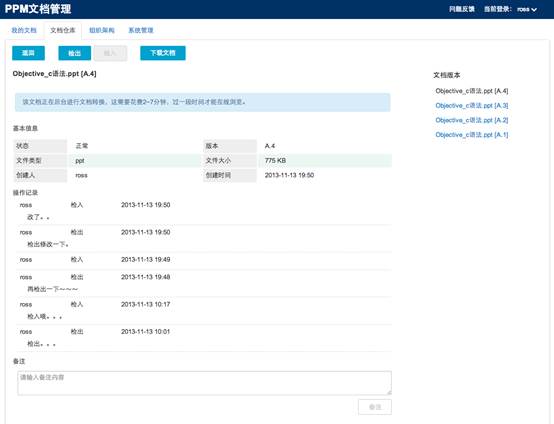Screen dimensions: 554x424
Task: Click the 操作记录 section heading
Action: point(25,193)
